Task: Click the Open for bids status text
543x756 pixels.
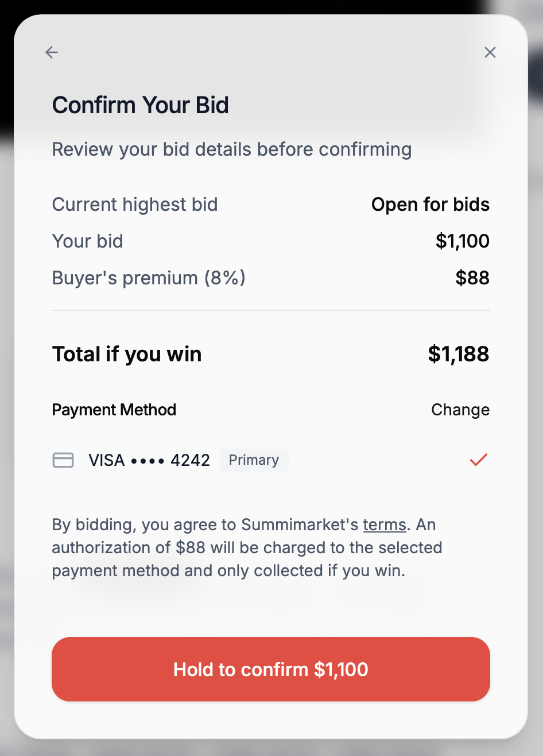Action: click(430, 205)
